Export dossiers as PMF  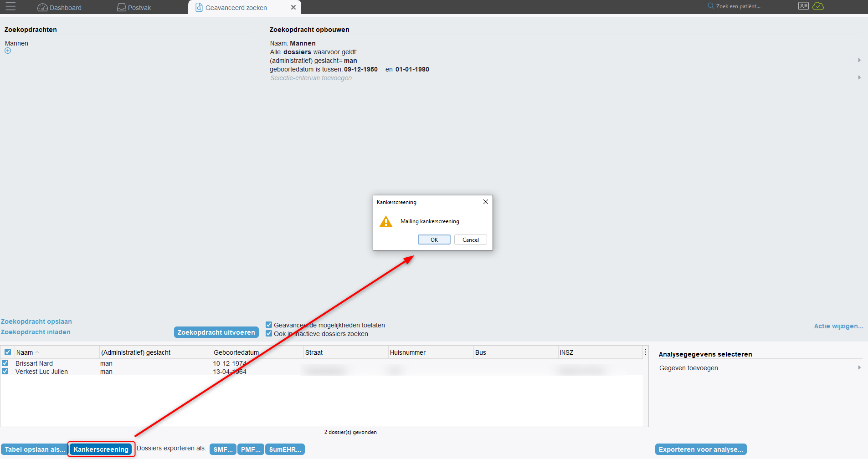(251, 449)
